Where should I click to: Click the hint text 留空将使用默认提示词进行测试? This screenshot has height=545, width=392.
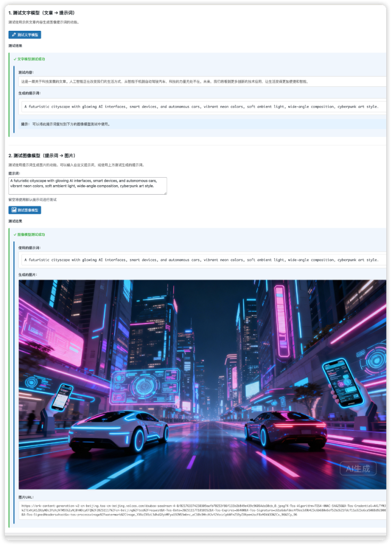click(32, 200)
